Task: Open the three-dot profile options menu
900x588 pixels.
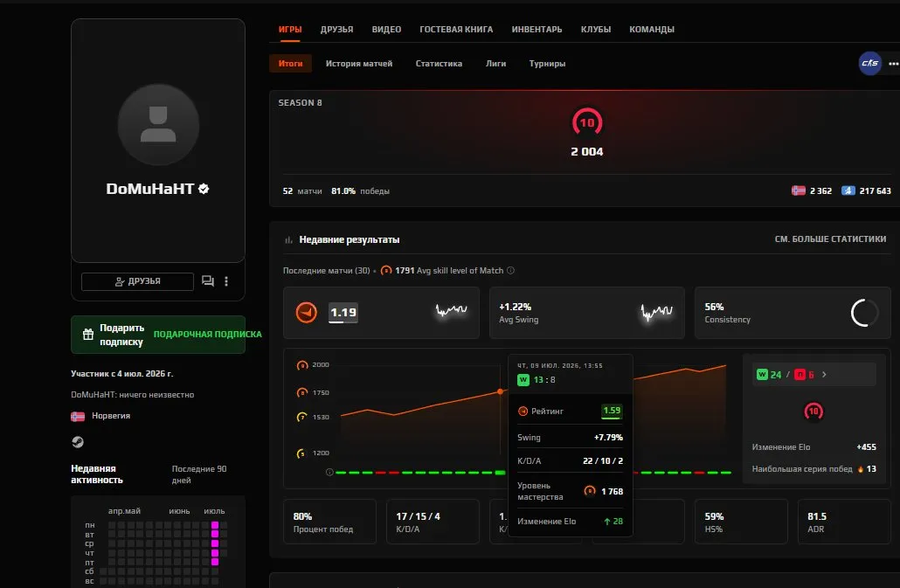Action: [x=226, y=281]
